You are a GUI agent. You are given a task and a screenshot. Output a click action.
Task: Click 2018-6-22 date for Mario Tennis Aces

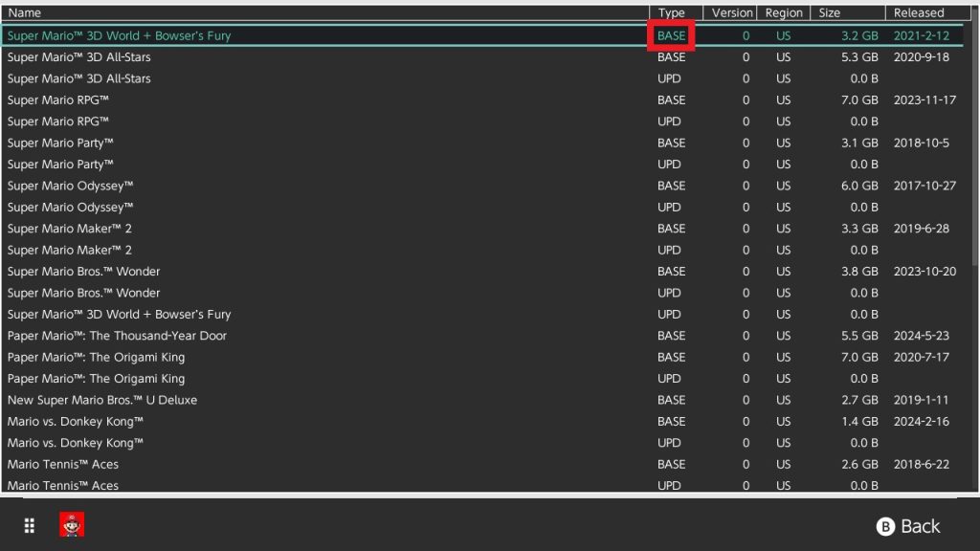tap(922, 464)
